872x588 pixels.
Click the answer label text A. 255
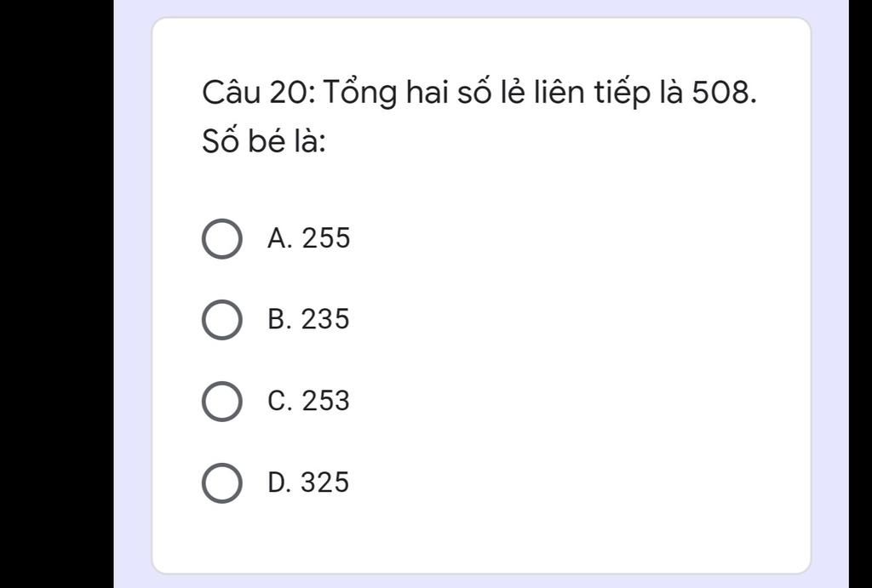[308, 238]
